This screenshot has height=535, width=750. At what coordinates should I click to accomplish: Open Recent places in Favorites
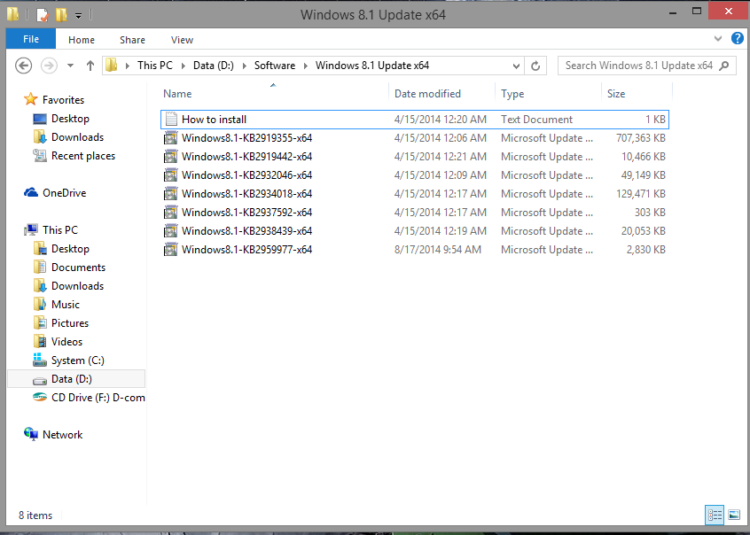83,156
